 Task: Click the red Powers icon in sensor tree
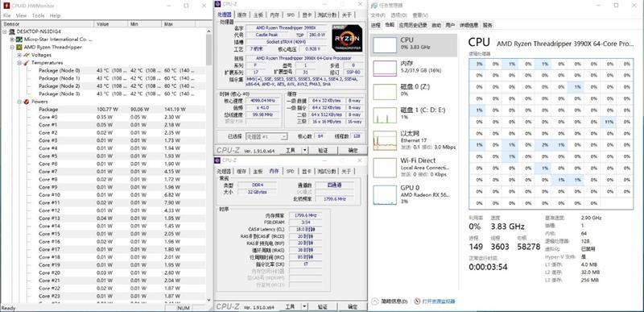[27, 102]
